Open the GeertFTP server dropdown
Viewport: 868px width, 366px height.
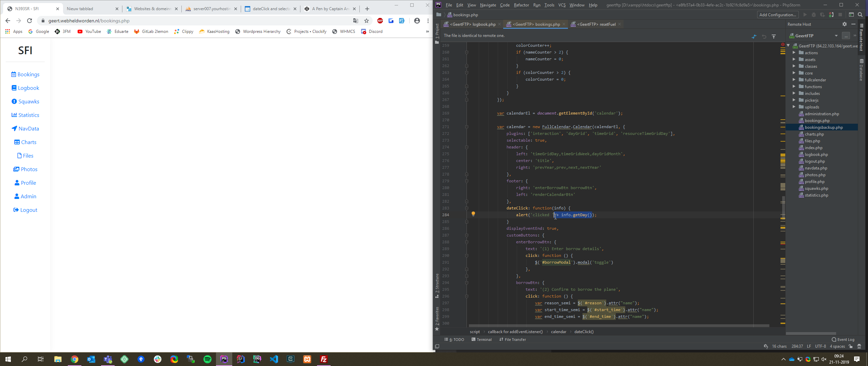pyautogui.click(x=836, y=36)
